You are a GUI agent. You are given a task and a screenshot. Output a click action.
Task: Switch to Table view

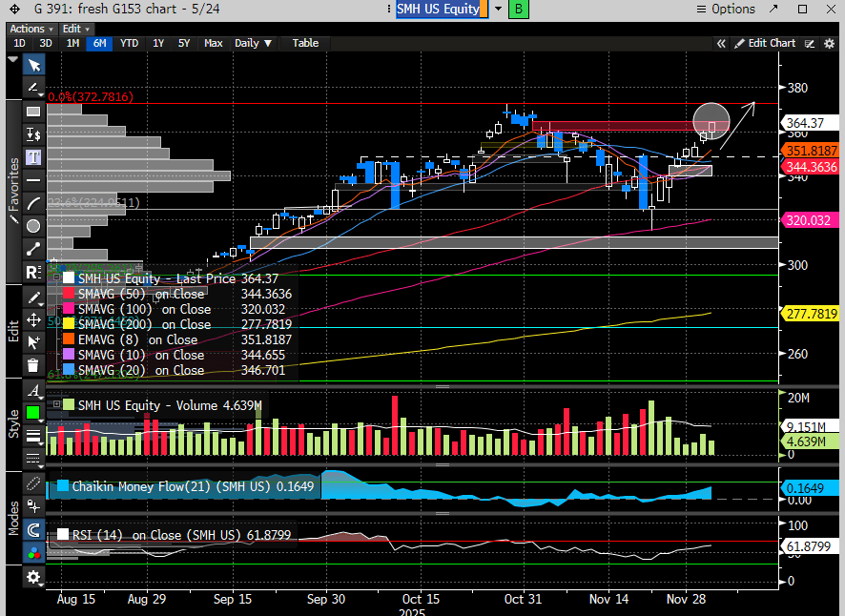305,43
